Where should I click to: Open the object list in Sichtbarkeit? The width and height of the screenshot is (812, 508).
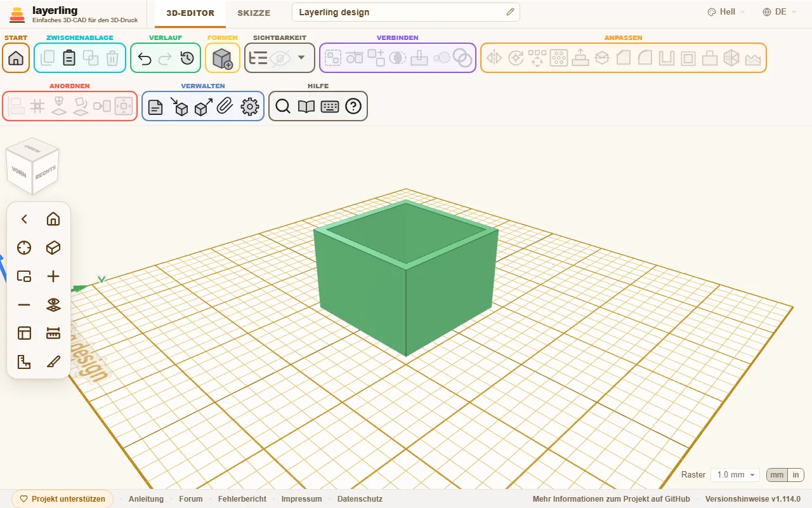point(258,58)
